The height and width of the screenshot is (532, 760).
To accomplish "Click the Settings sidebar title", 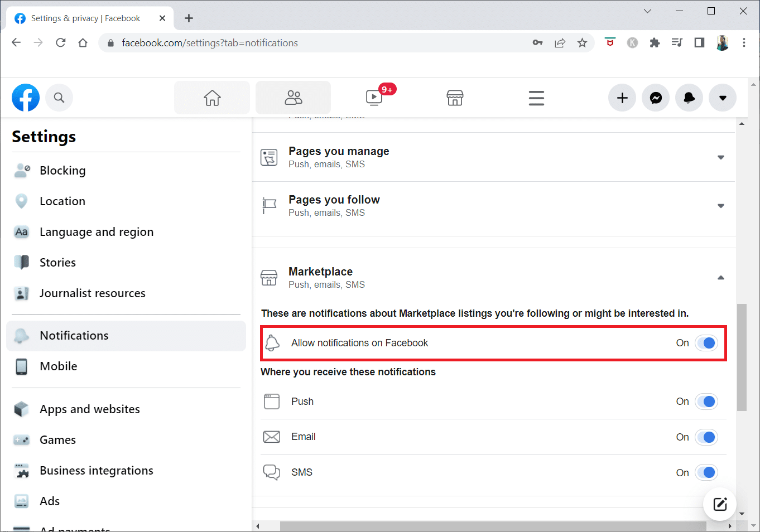I will 44,137.
